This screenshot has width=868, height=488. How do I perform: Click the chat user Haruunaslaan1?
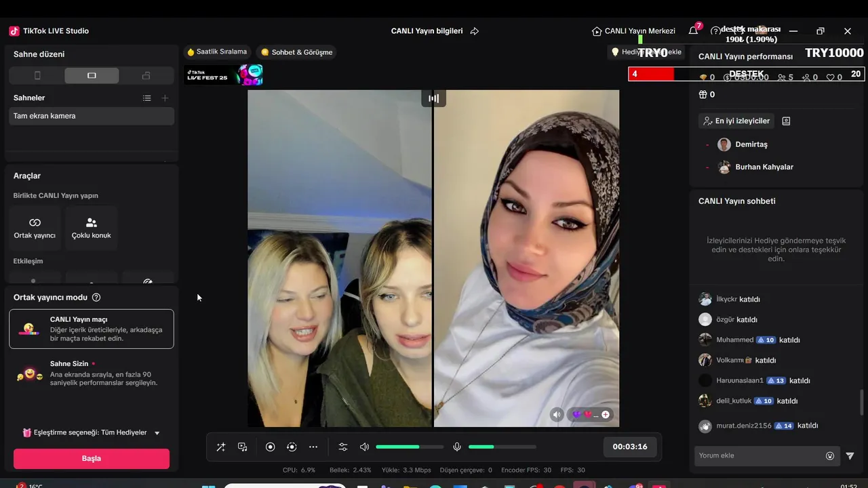[740, 380]
